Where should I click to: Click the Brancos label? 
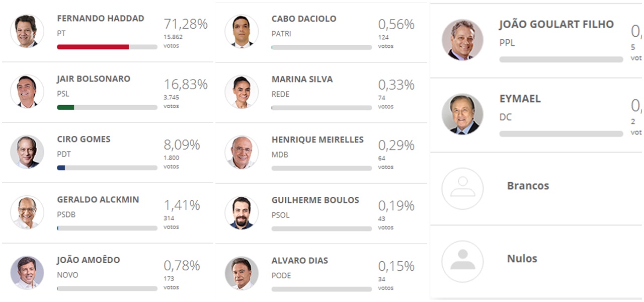coord(528,186)
